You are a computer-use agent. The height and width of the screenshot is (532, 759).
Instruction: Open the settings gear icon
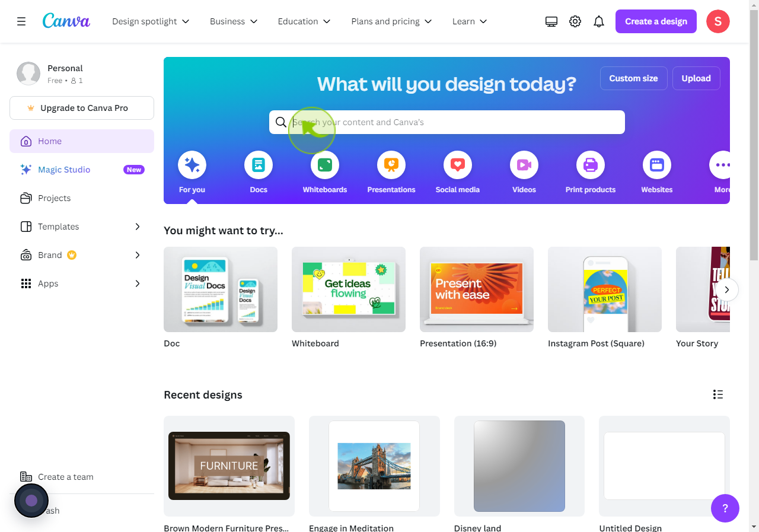(575, 21)
